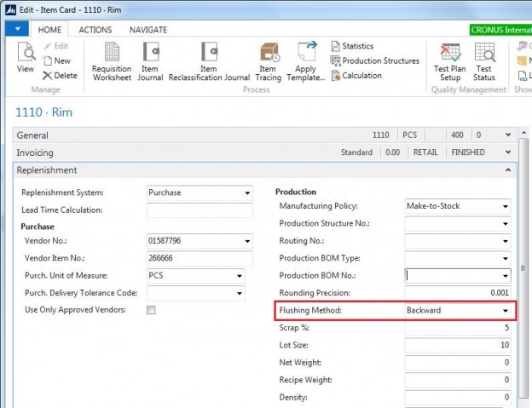Open the Item Journal

[150, 62]
